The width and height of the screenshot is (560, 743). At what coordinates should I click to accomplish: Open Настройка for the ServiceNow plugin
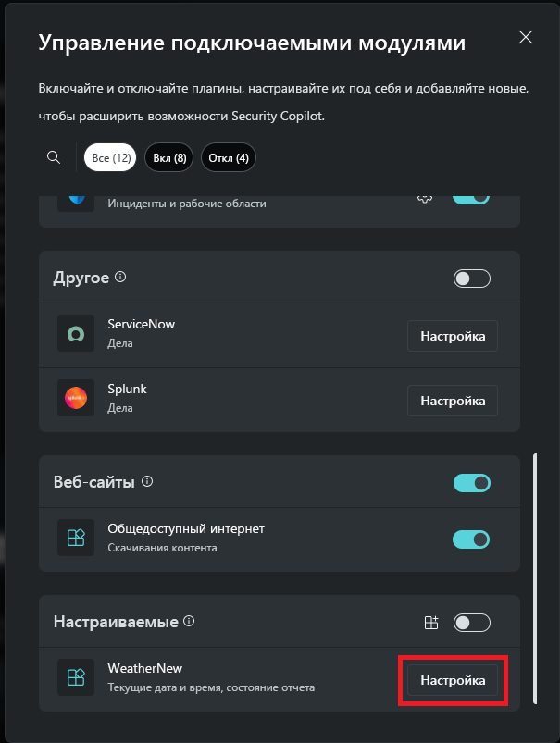[x=452, y=335]
